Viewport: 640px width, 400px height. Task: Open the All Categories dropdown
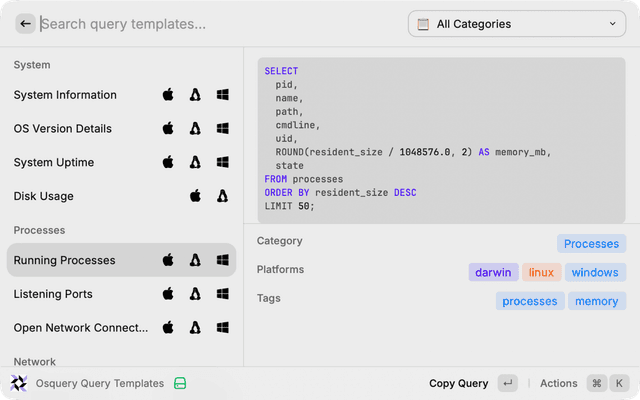click(516, 24)
